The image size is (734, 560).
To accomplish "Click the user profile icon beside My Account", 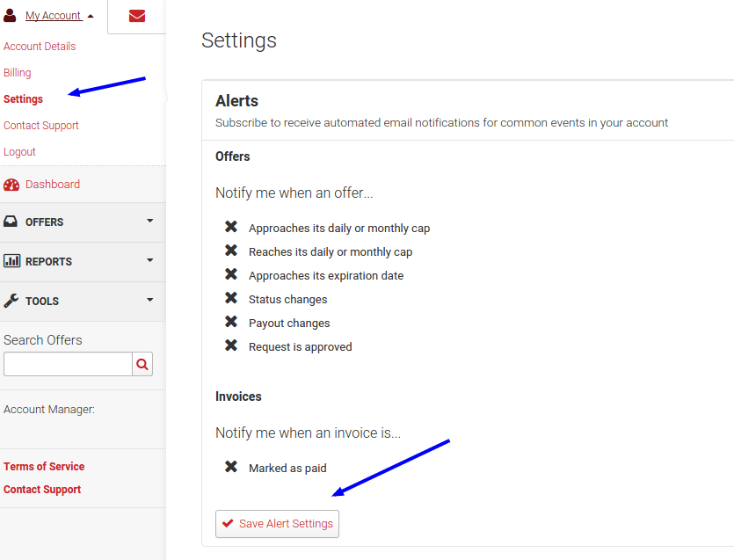I will (10, 16).
